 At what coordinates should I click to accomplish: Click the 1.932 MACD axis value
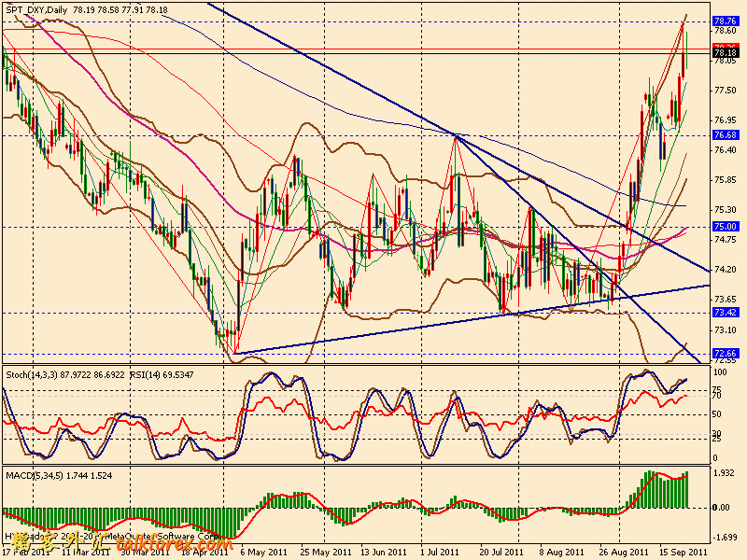[x=726, y=472]
